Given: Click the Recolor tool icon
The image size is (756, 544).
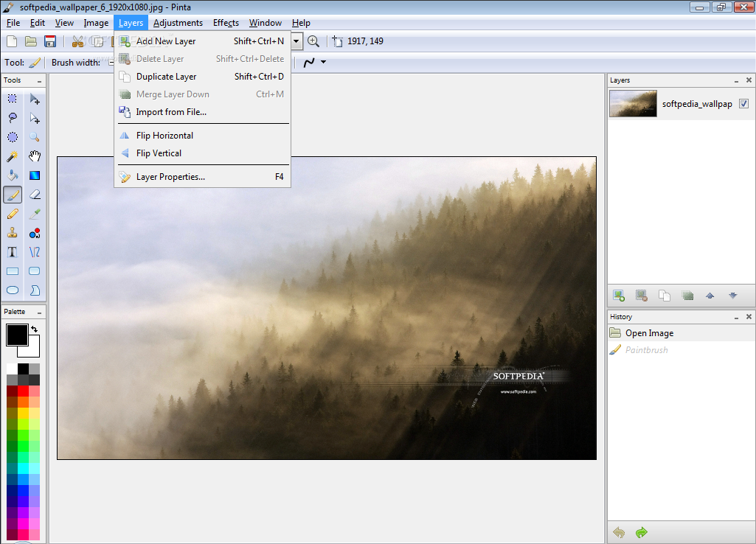Looking at the screenshot, I should click(x=35, y=233).
